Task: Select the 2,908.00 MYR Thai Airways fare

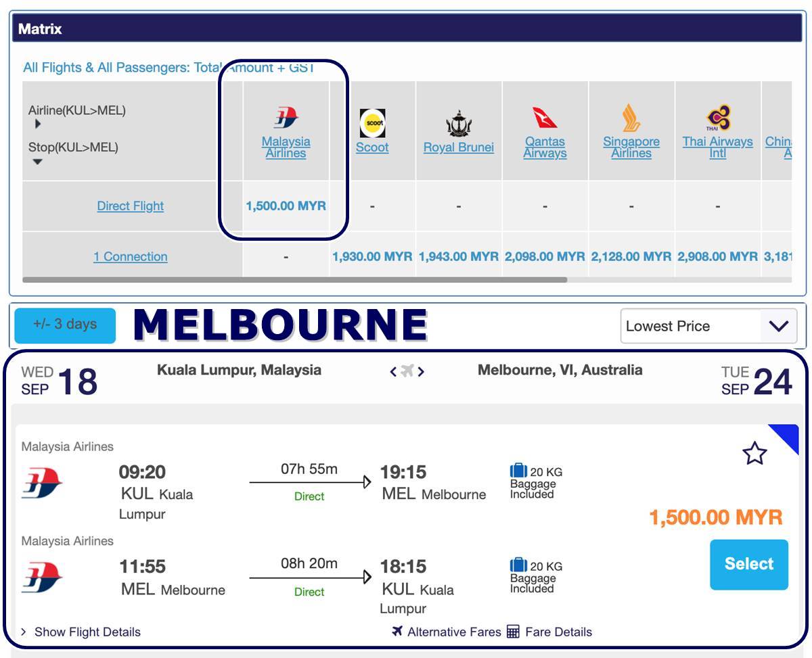Action: [x=718, y=256]
